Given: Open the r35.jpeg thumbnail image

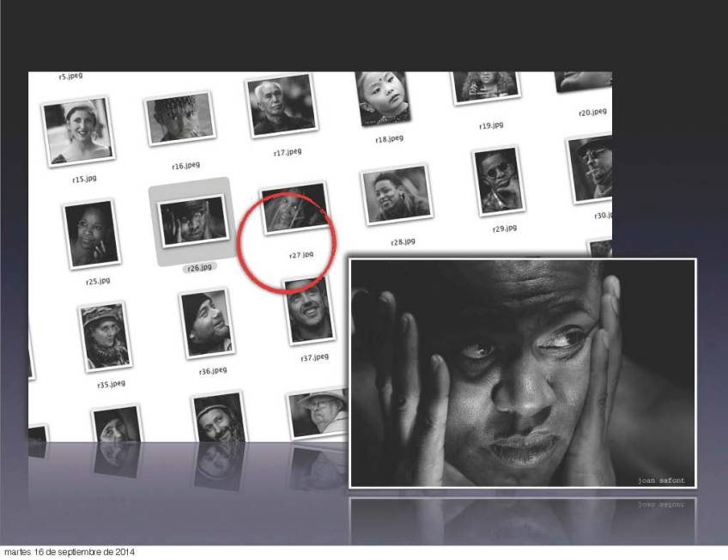Looking at the screenshot, I should coord(105,336).
